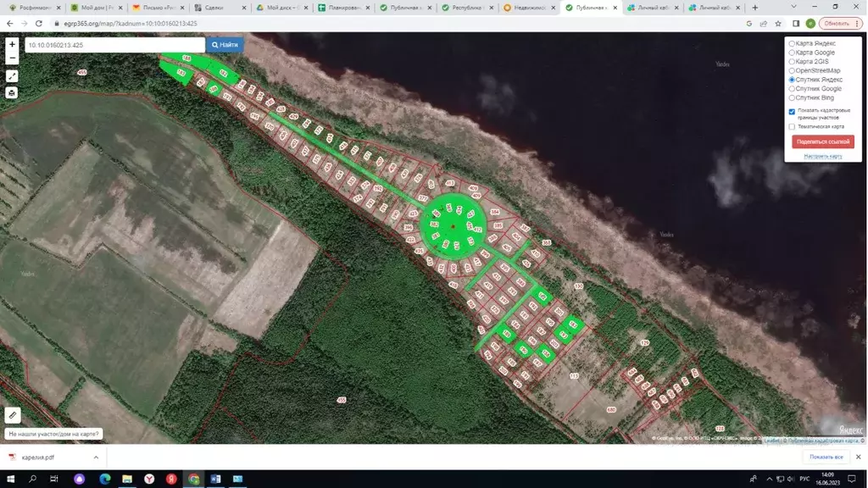Switch to the Сделки tab
The image size is (868, 488).
point(220,8)
